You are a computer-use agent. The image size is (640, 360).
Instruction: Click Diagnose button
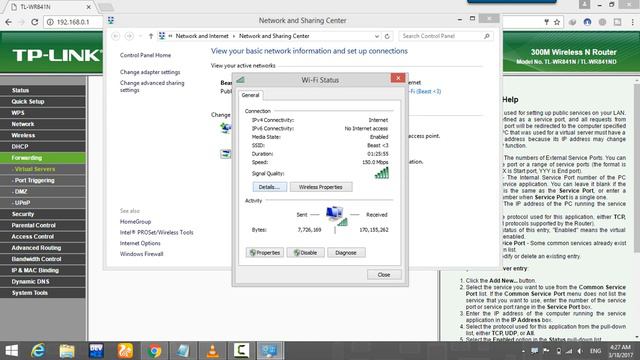[346, 253]
